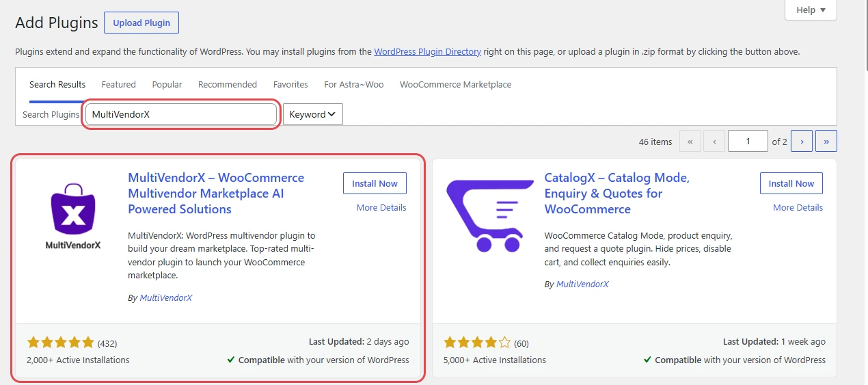Install Now for MultiVendorX plugin
The image size is (868, 385).
pyautogui.click(x=375, y=183)
